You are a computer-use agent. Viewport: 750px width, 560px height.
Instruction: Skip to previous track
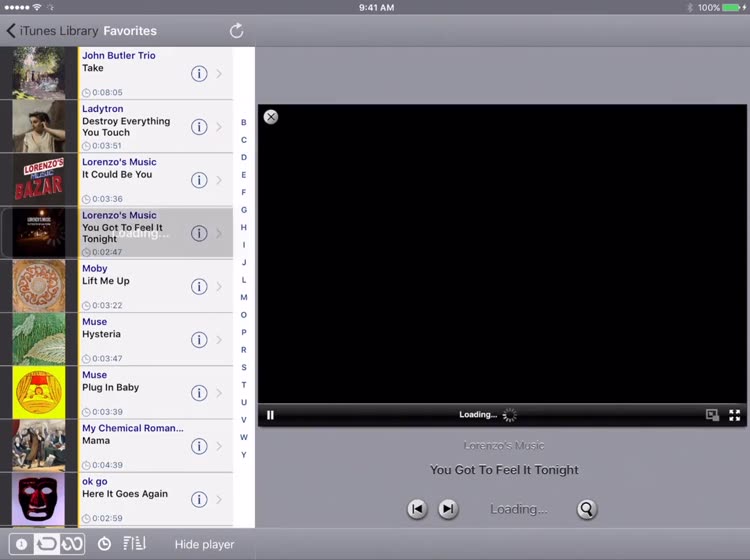[417, 509]
